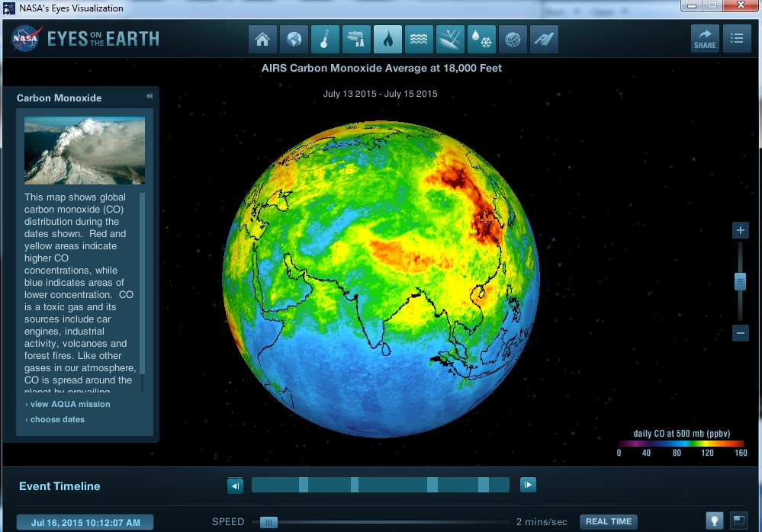
Task: Click the 'AIRS Carbon Monoxide Average' title
Action: click(x=381, y=68)
